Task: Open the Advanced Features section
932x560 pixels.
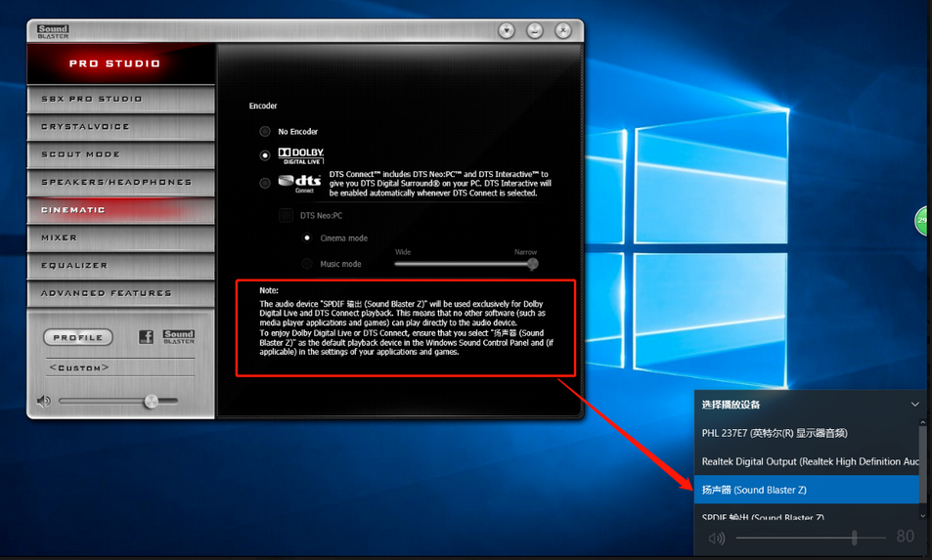Action: click(x=120, y=293)
